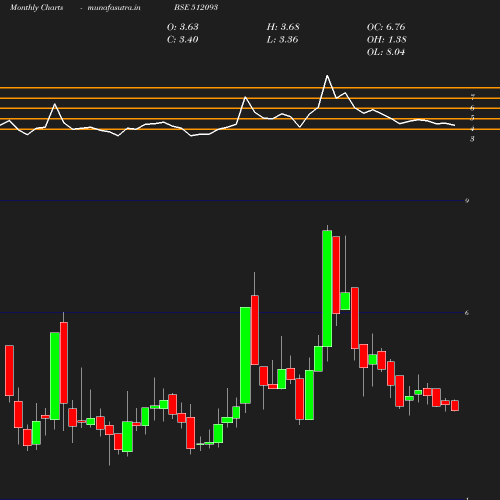500x500 pixels.
Task: Click price axis label 9
Action: click(467, 201)
